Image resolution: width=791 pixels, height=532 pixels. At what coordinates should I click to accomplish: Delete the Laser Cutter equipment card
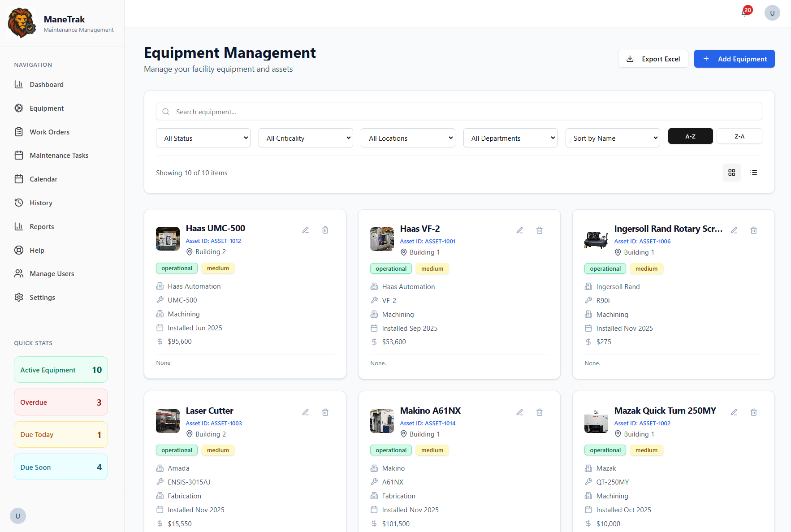325,412
